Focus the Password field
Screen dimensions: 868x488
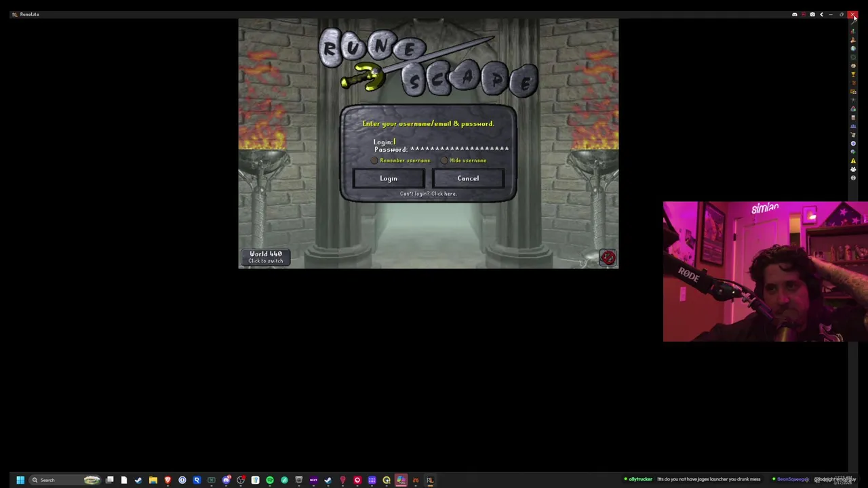441,149
